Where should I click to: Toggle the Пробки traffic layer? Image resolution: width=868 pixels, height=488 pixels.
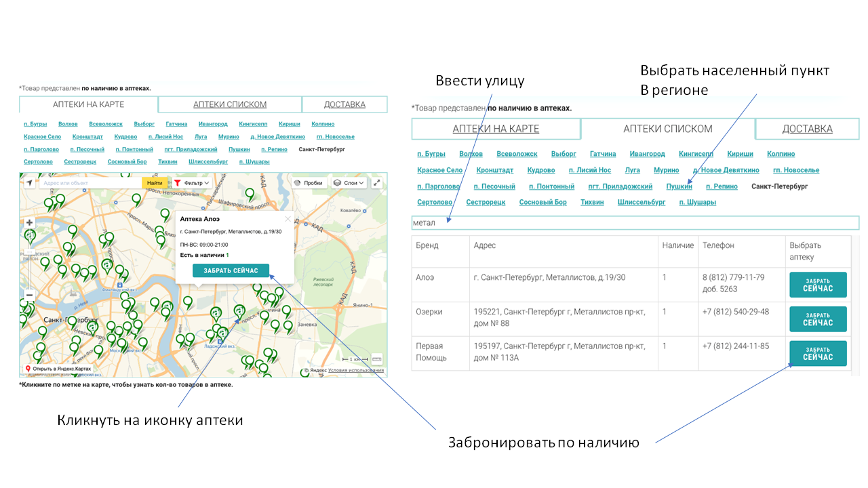[309, 183]
